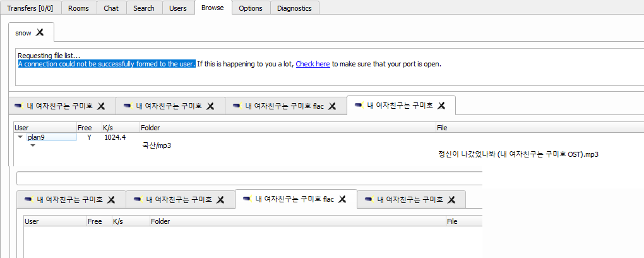Click the Y free-slot value for plan9
Image resolution: width=644 pixels, height=258 pixels.
[89, 137]
